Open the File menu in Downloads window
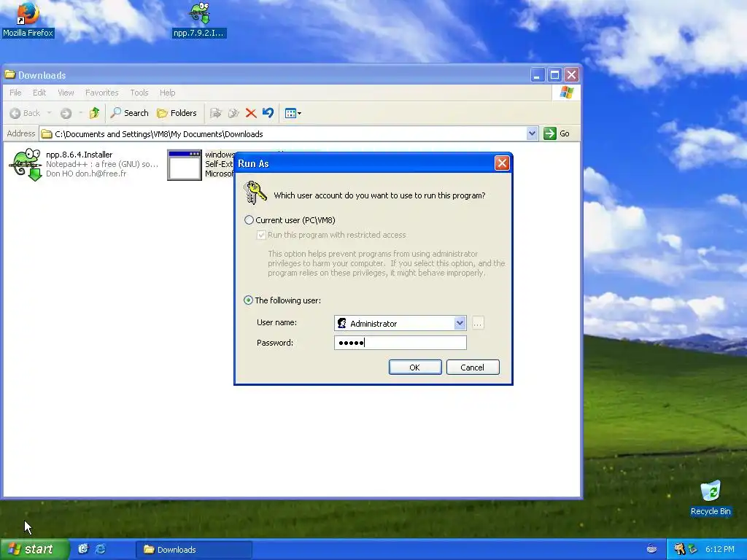 click(15, 93)
